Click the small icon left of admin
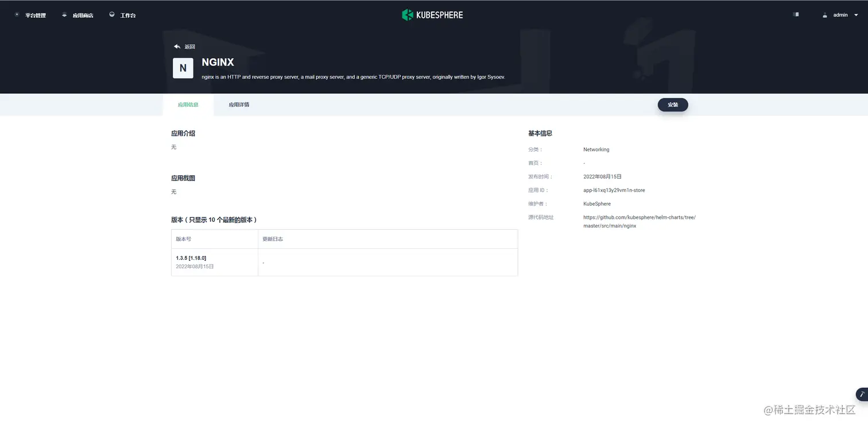The image size is (868, 428). tap(796, 14)
